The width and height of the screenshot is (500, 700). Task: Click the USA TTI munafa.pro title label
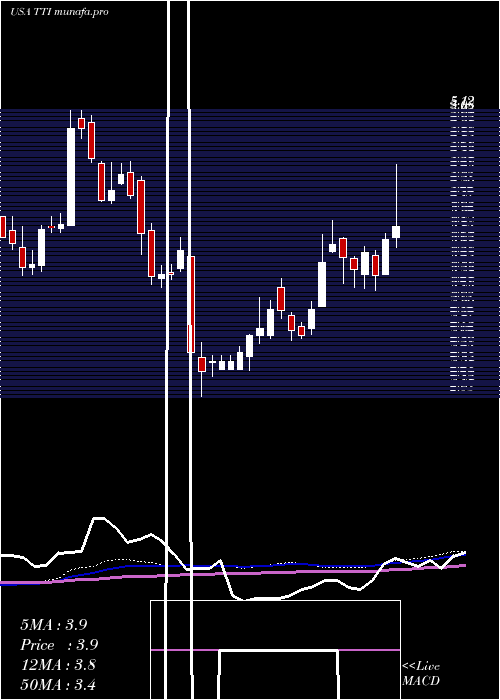pyautogui.click(x=59, y=12)
